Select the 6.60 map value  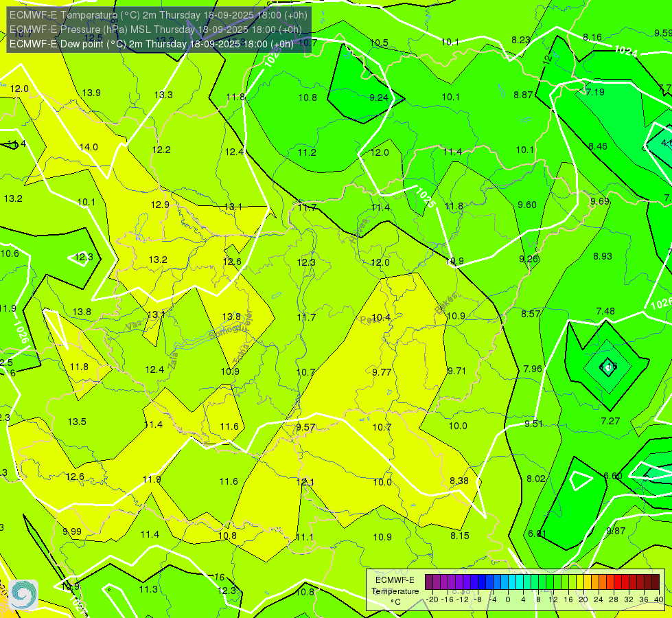tap(612, 476)
